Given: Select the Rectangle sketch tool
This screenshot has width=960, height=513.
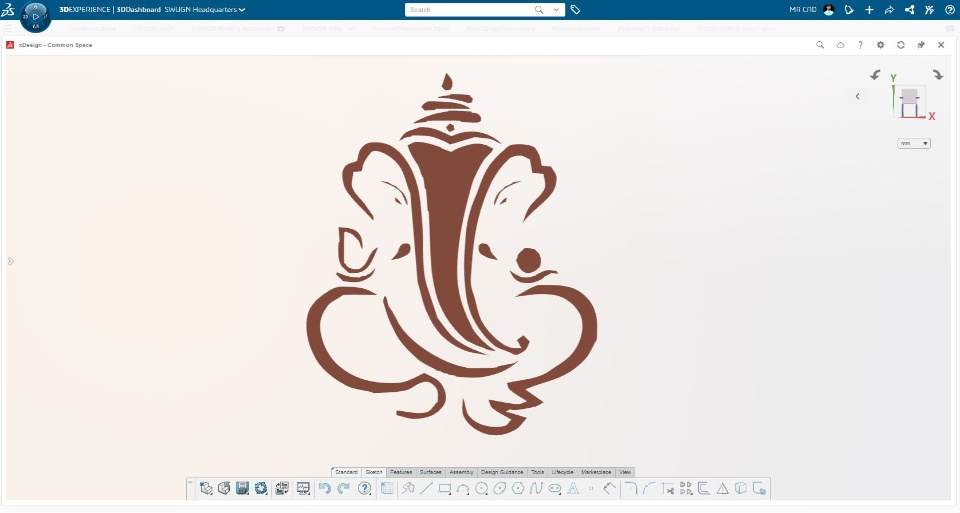Looking at the screenshot, I should click(x=445, y=488).
